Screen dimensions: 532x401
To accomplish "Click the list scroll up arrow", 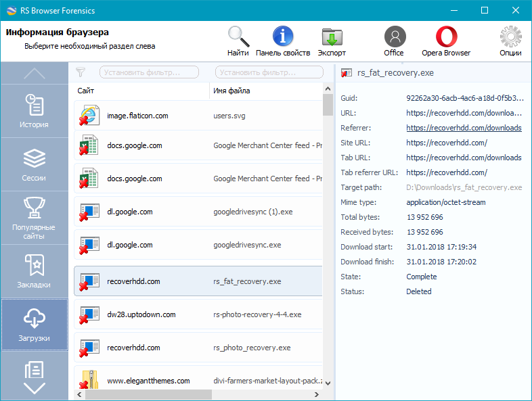I will click(x=328, y=89).
